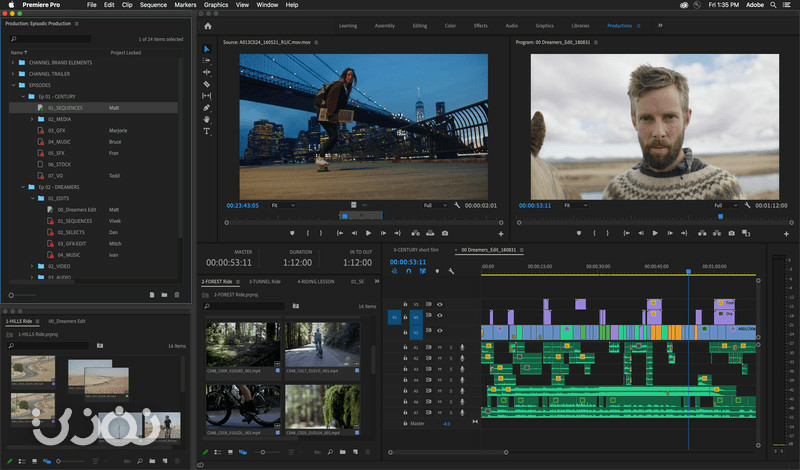
Task: Collapse the EPISODES folder
Action: tap(13, 85)
